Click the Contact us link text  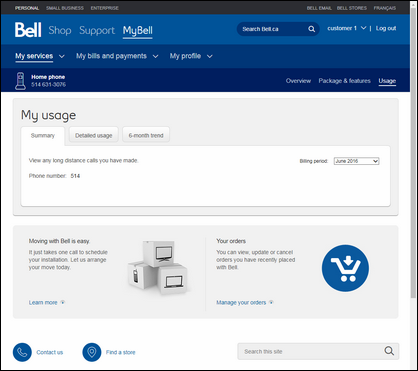click(50, 352)
